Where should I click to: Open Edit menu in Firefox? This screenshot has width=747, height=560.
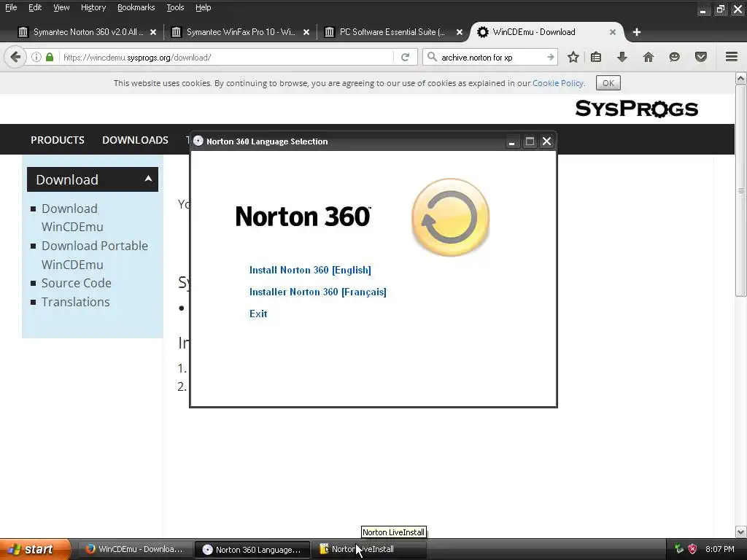pos(35,7)
